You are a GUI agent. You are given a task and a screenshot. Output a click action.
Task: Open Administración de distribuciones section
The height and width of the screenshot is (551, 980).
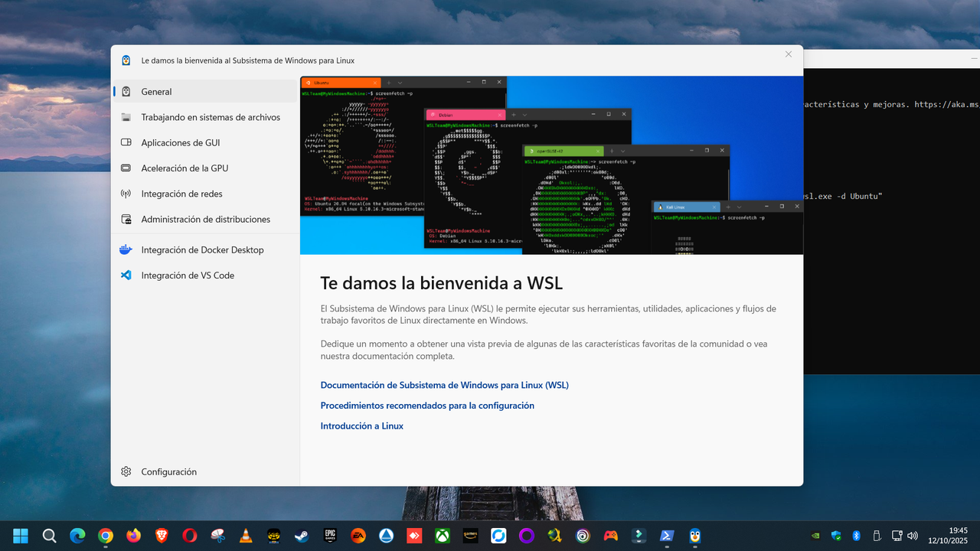click(x=205, y=219)
